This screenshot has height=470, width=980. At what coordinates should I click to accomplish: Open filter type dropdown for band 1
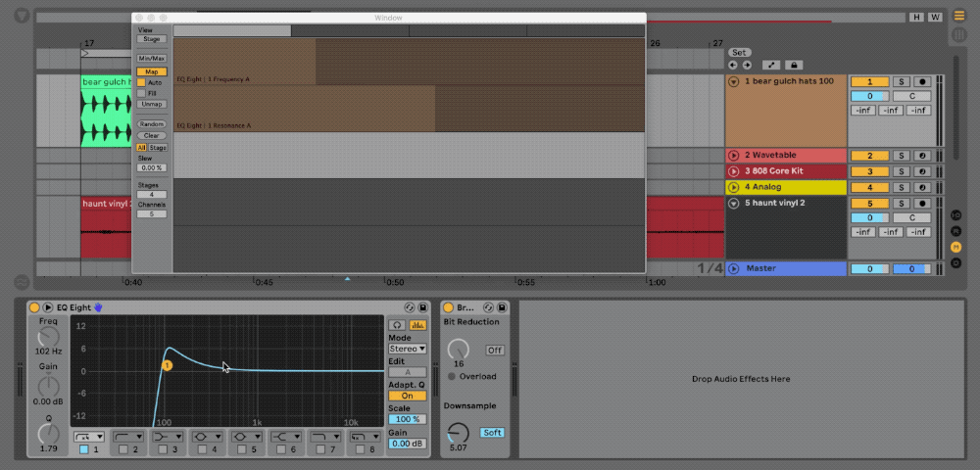(x=89, y=437)
